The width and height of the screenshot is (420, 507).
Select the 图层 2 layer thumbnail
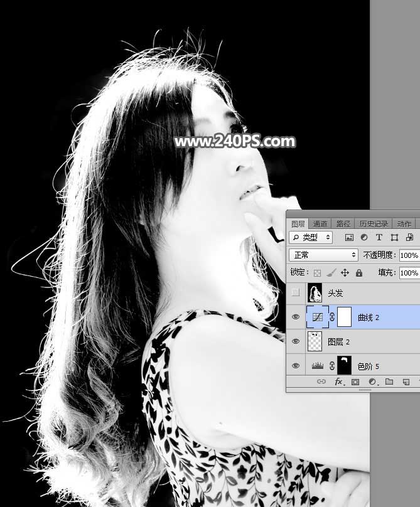point(315,341)
